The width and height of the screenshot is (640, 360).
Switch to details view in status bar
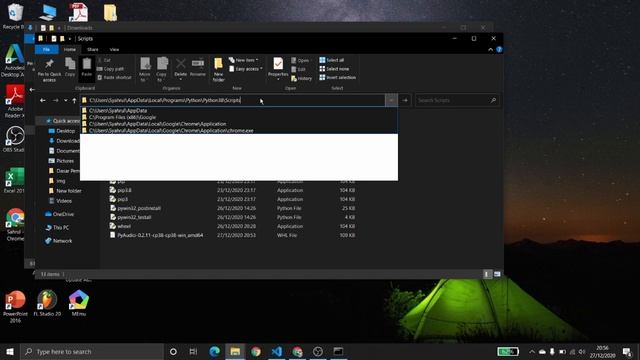(x=487, y=274)
